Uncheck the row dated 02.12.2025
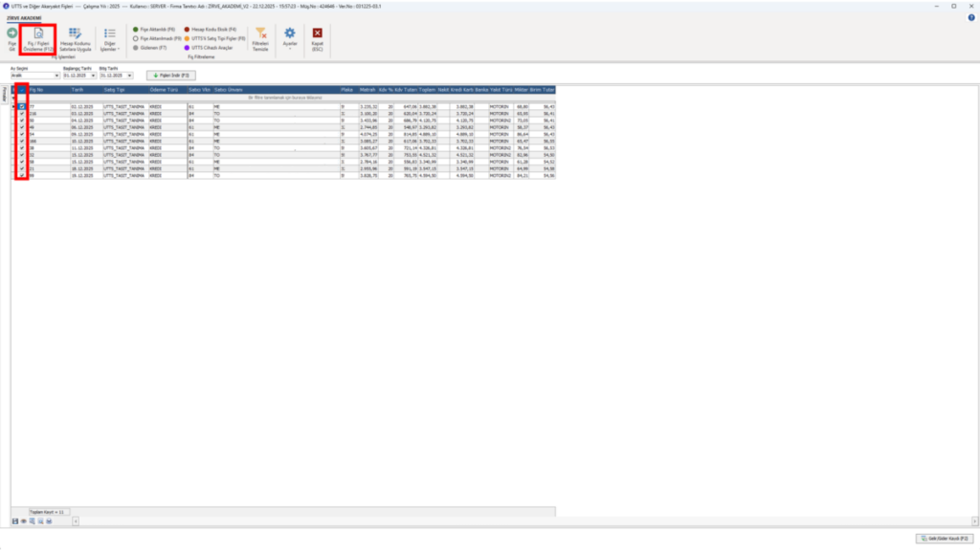This screenshot has width=980, height=551. (x=22, y=107)
